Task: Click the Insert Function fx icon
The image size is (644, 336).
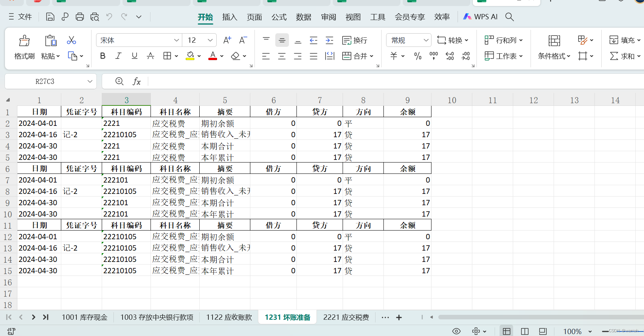Action: (137, 81)
